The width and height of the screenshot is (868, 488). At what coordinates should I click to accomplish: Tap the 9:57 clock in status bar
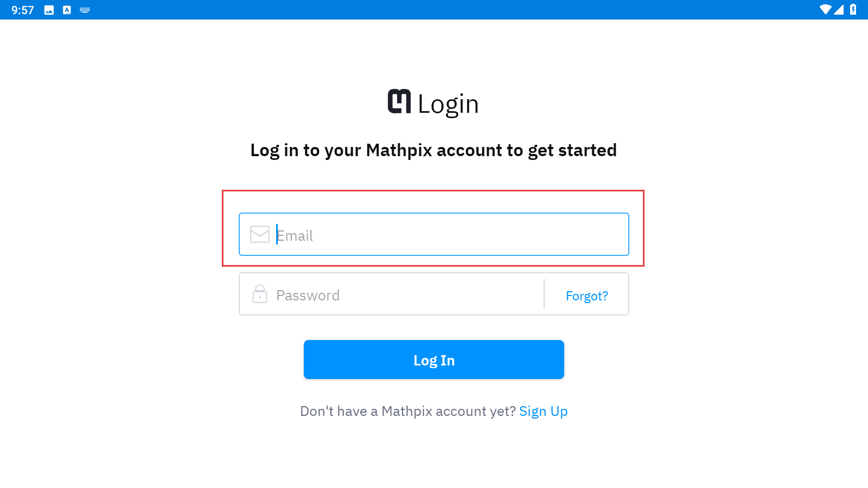coord(23,10)
